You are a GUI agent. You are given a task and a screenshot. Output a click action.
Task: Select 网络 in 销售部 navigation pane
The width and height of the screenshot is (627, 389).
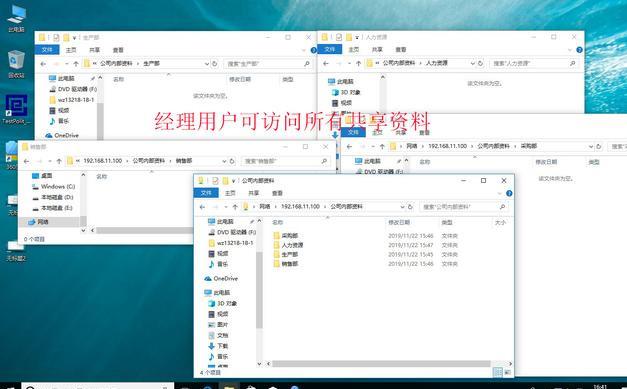click(39, 221)
